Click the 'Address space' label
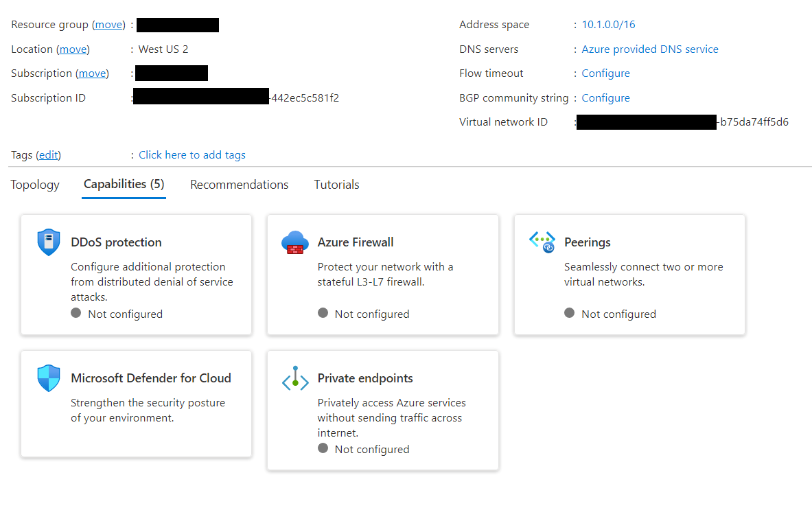 click(x=494, y=25)
